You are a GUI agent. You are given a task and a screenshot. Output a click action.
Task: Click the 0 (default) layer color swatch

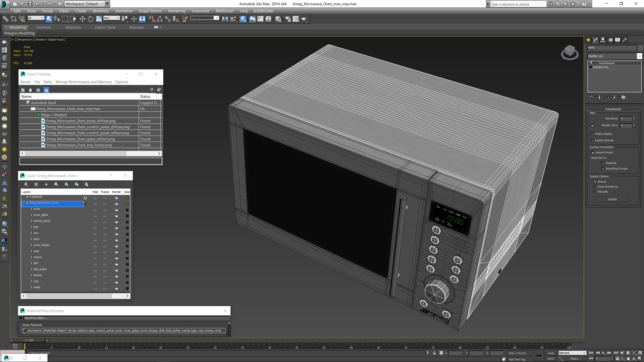click(x=127, y=198)
